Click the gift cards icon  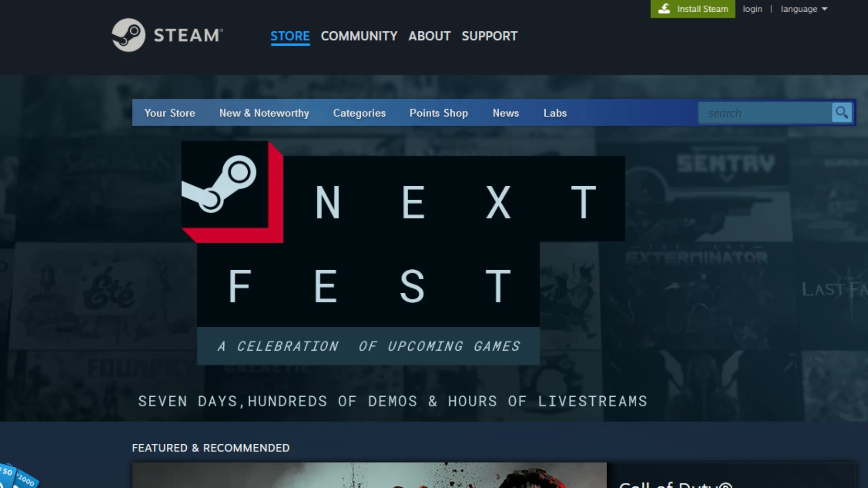click(18, 476)
